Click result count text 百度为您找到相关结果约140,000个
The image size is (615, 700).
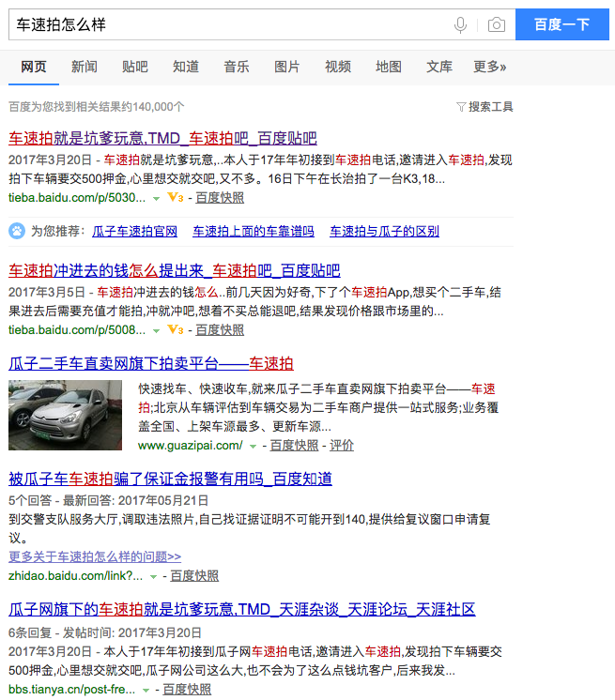click(x=97, y=107)
